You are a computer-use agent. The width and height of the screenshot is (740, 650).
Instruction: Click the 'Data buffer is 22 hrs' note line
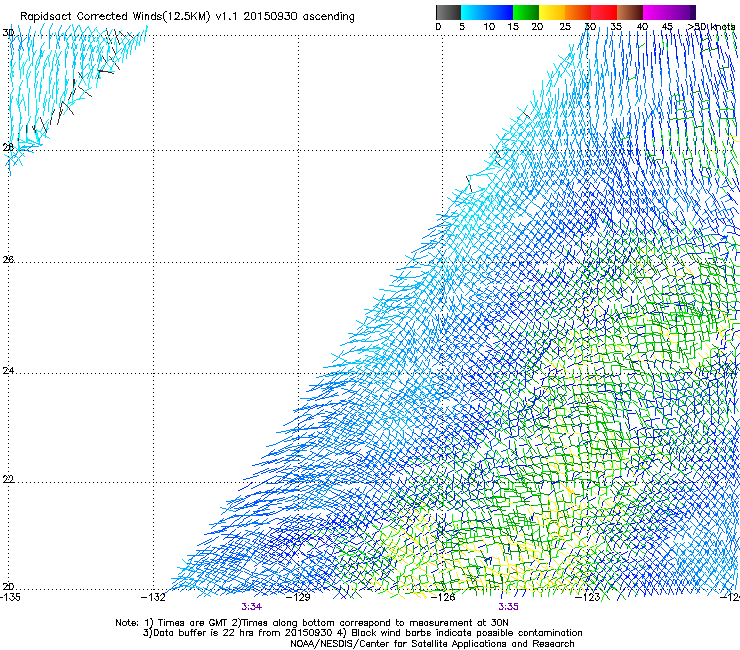(x=362, y=633)
